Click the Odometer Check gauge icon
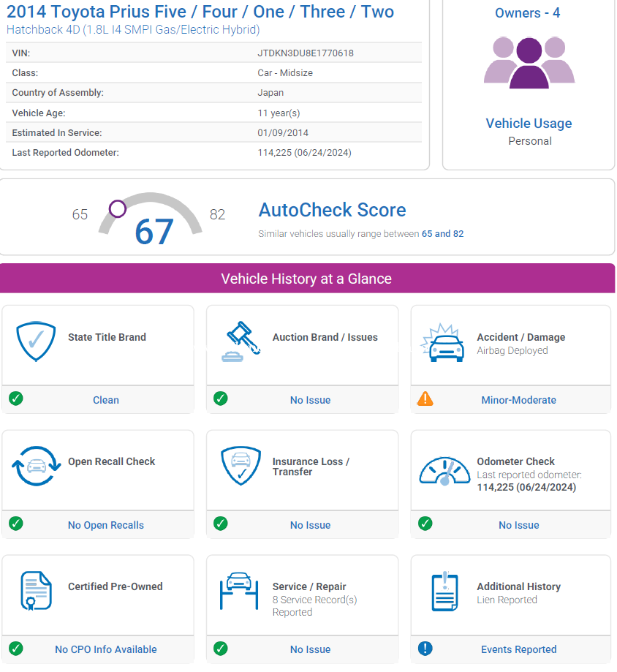The image size is (617, 672). (444, 471)
